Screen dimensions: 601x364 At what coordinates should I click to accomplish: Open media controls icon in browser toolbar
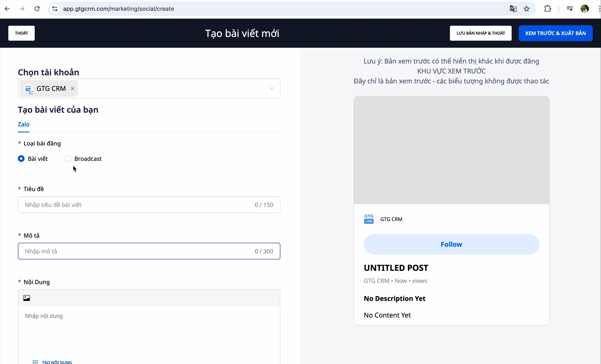pyautogui.click(x=570, y=9)
